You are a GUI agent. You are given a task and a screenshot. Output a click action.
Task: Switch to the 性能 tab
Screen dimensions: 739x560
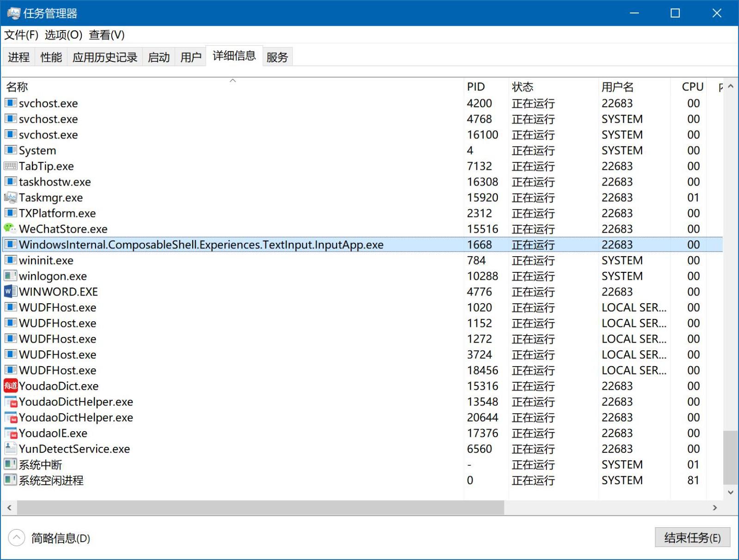51,57
